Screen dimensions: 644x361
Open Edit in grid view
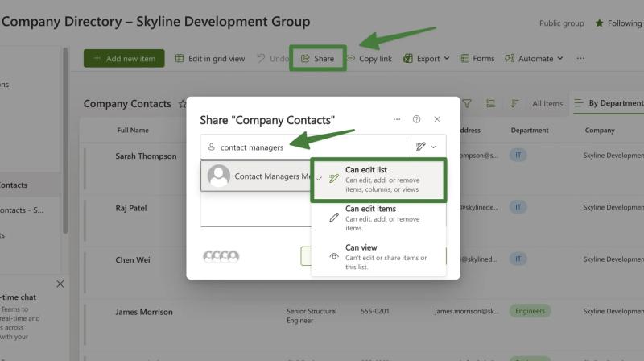tap(210, 58)
